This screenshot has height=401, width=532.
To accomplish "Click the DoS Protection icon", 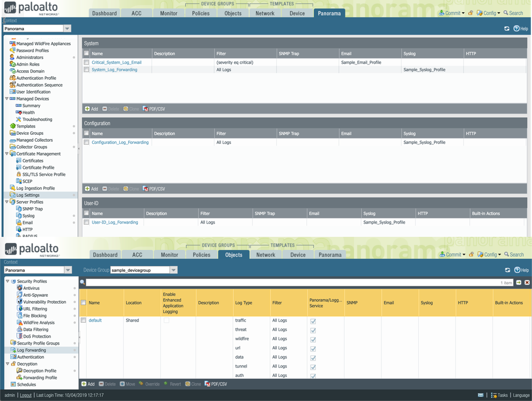I will coord(19,337).
